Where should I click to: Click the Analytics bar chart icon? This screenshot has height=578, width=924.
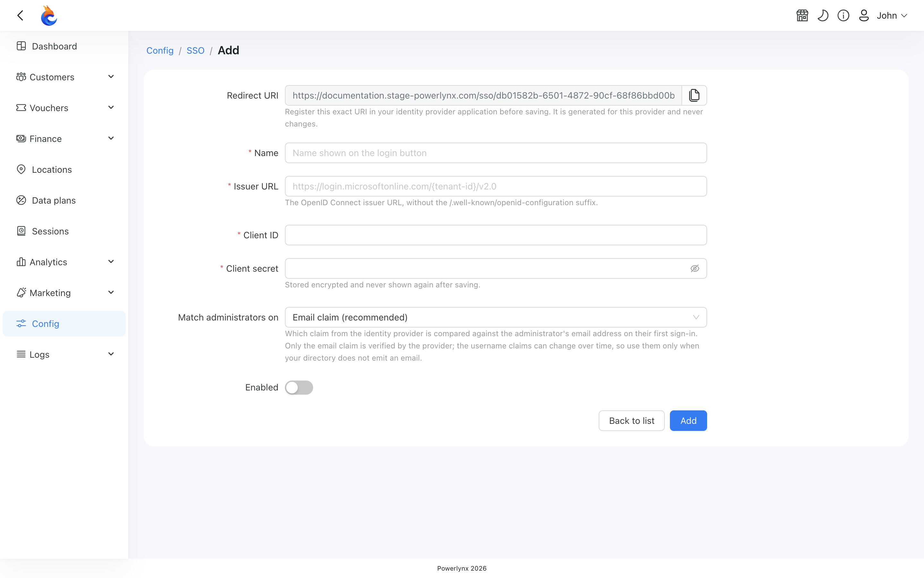[x=21, y=262]
